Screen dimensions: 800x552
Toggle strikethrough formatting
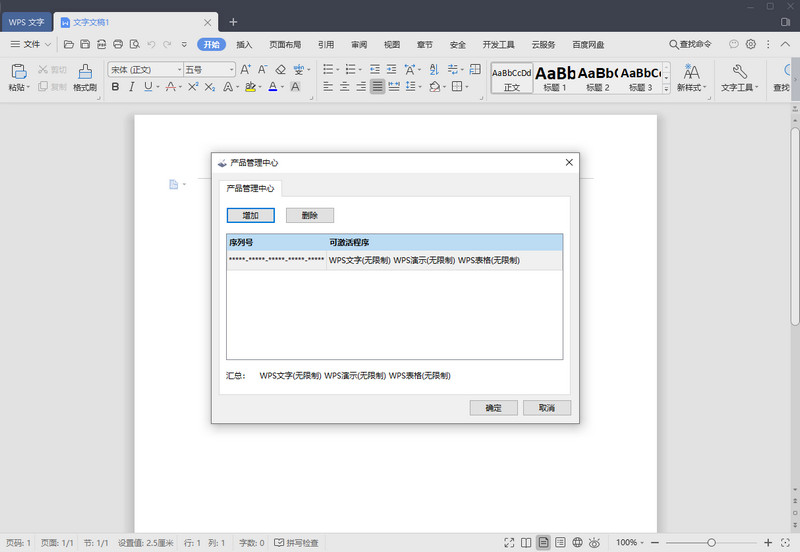pyautogui.click(x=171, y=87)
